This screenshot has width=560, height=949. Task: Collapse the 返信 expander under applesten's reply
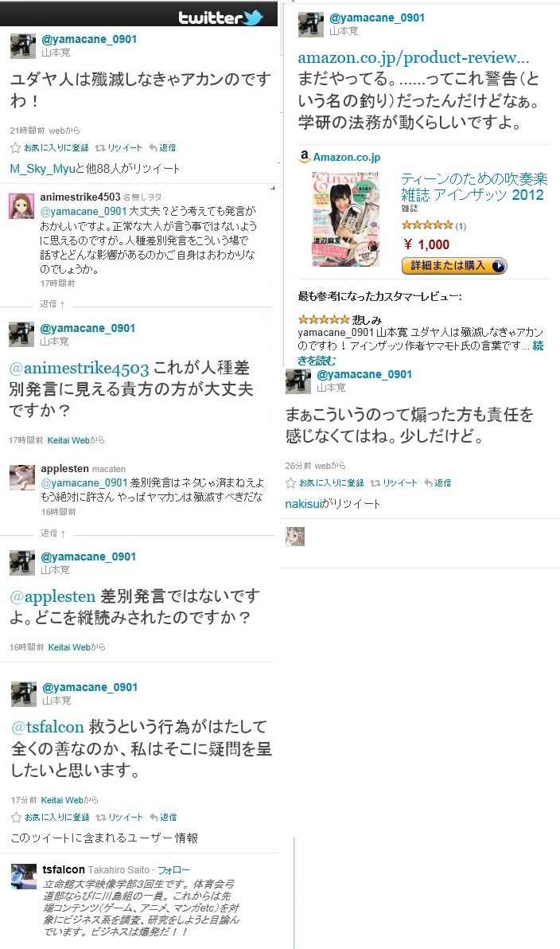(x=53, y=533)
